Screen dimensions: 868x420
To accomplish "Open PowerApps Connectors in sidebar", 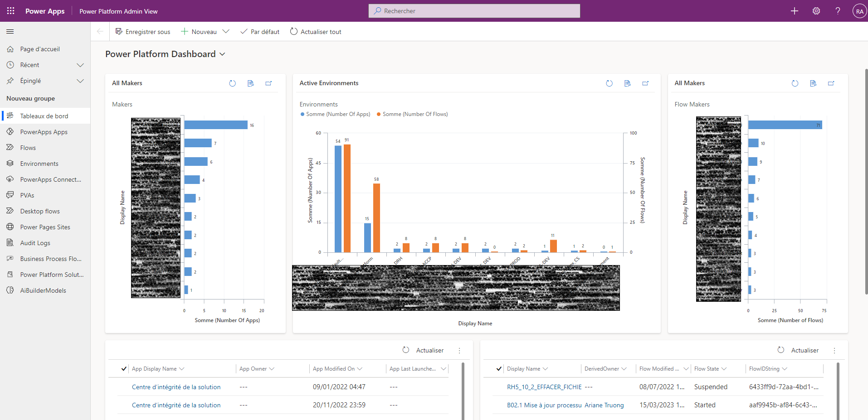I will [45, 179].
